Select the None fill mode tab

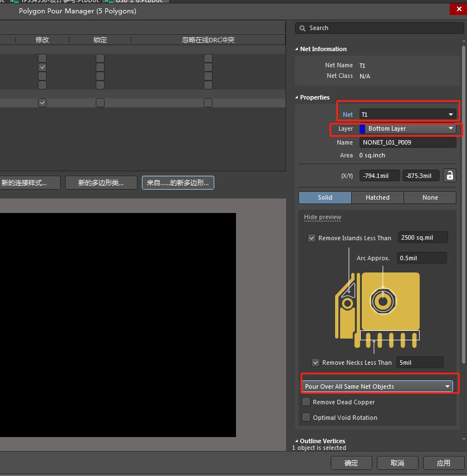430,197
